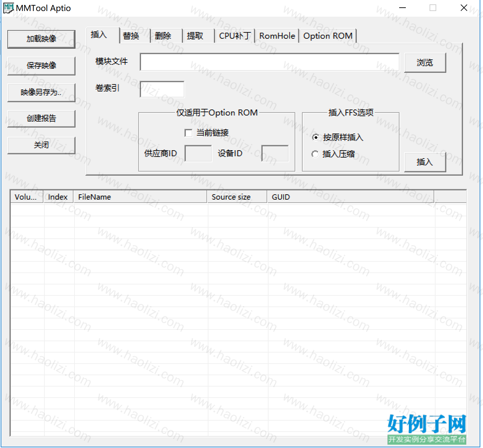Click the 加载映像 (Load Image) button
This screenshot has width=483, height=448.
(41, 39)
